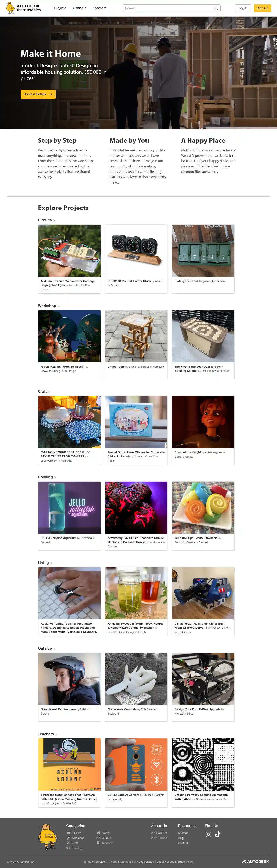Click the Living house icon in footer
The image size is (277, 868).
[x=98, y=833]
